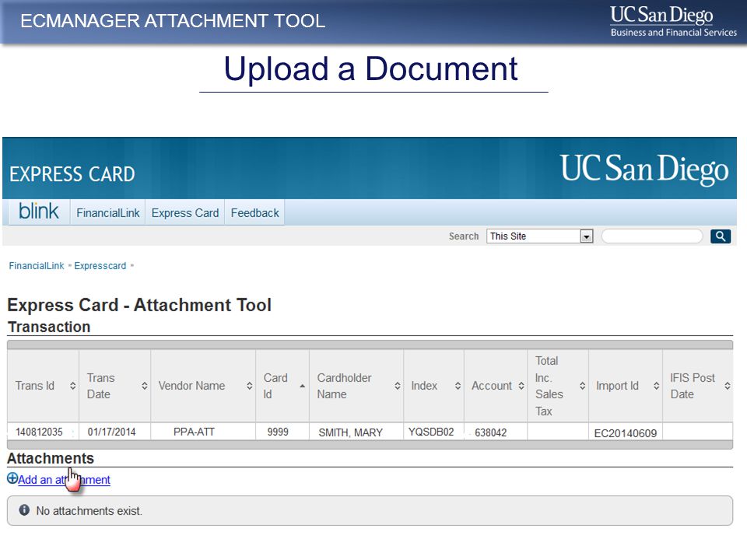Go to FinancialLink breadcrumb link
Screen dimensions: 747x560
[x=37, y=266]
